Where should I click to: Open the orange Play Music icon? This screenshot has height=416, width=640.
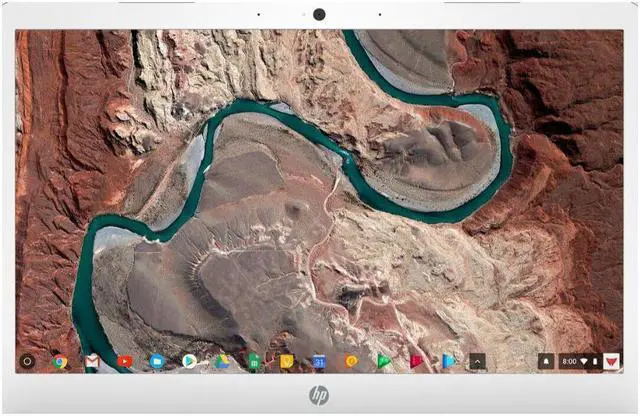(x=351, y=361)
